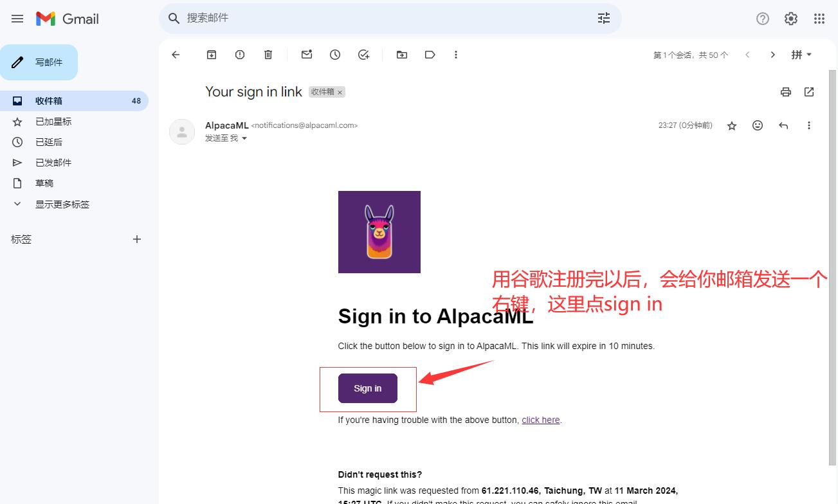
Task: Go to the previous conversation
Action: point(747,55)
